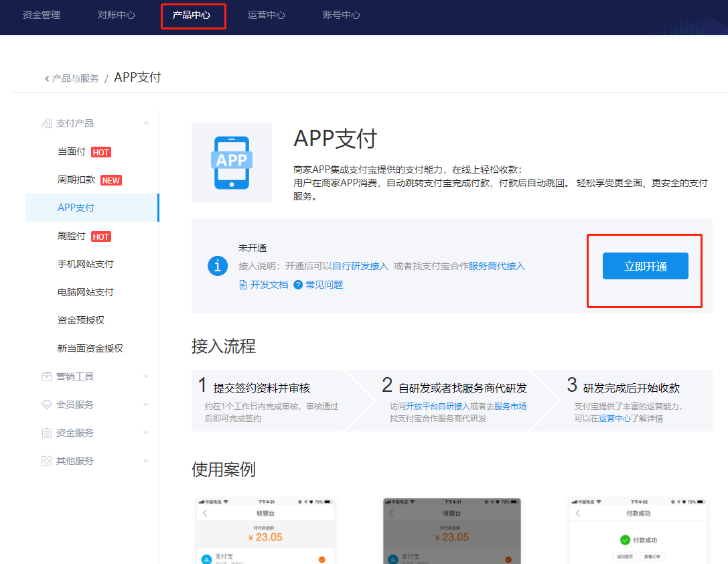Open the 运营中心 link in step 3
This screenshot has height=564, width=728.
(x=615, y=418)
